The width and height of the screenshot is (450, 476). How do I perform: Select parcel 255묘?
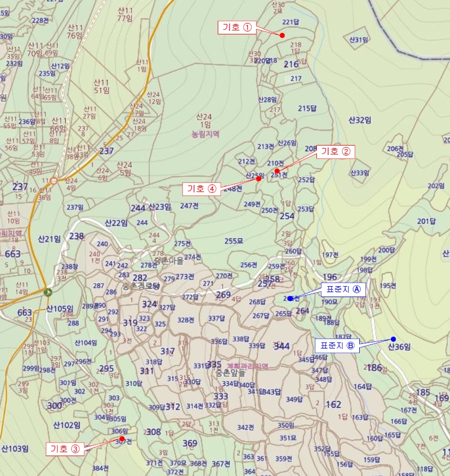(234, 241)
